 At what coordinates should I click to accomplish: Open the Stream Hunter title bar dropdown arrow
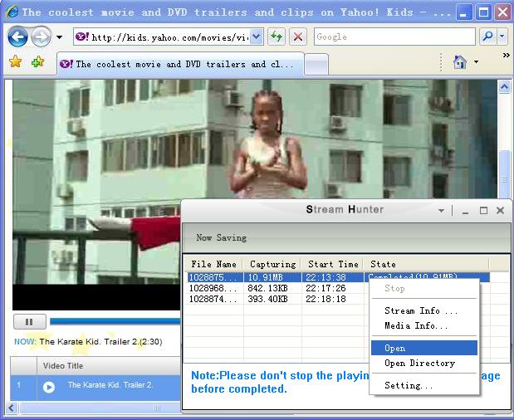click(x=441, y=211)
